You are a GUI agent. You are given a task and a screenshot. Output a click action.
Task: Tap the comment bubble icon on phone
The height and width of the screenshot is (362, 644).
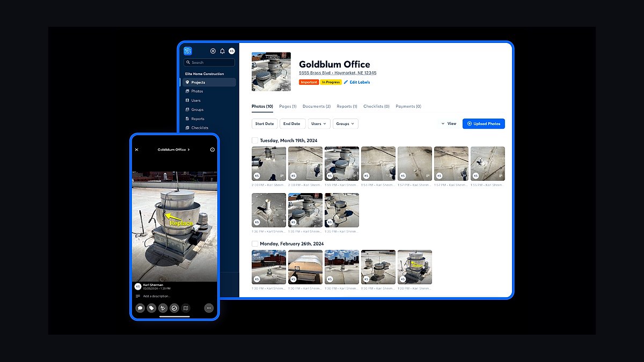point(140,308)
